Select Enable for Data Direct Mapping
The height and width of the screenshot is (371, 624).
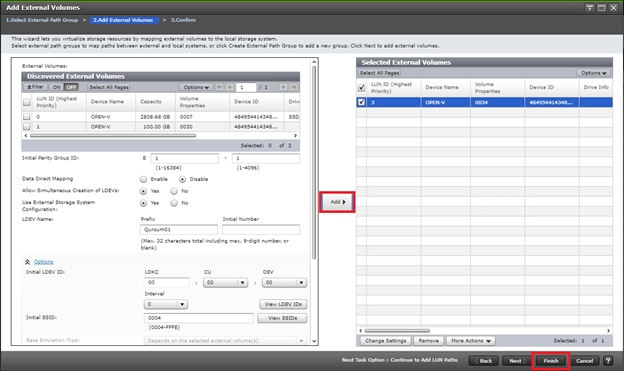coord(144,179)
